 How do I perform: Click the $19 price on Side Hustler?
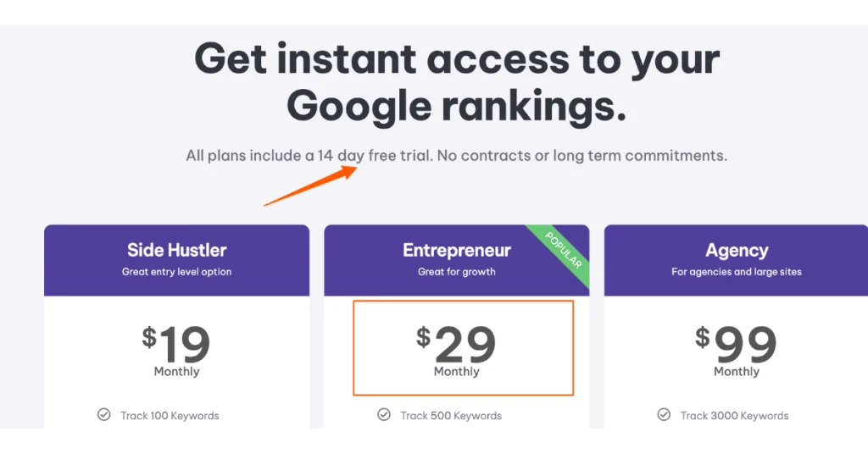point(176,343)
